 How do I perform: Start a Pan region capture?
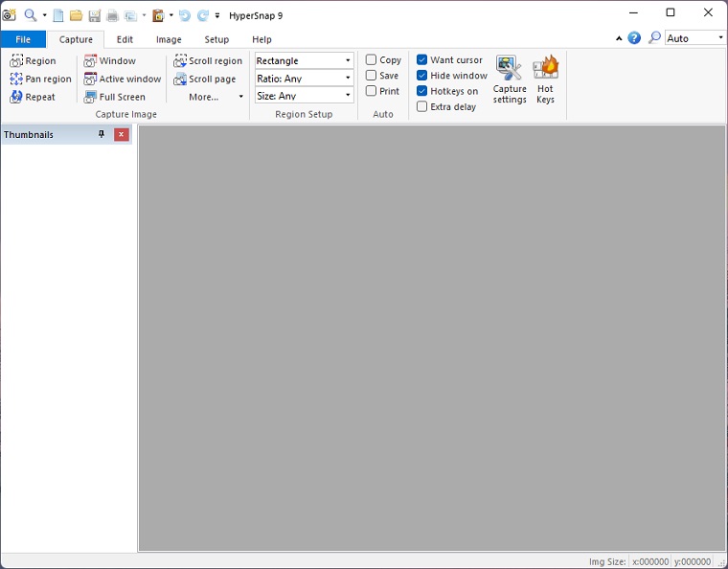click(41, 79)
